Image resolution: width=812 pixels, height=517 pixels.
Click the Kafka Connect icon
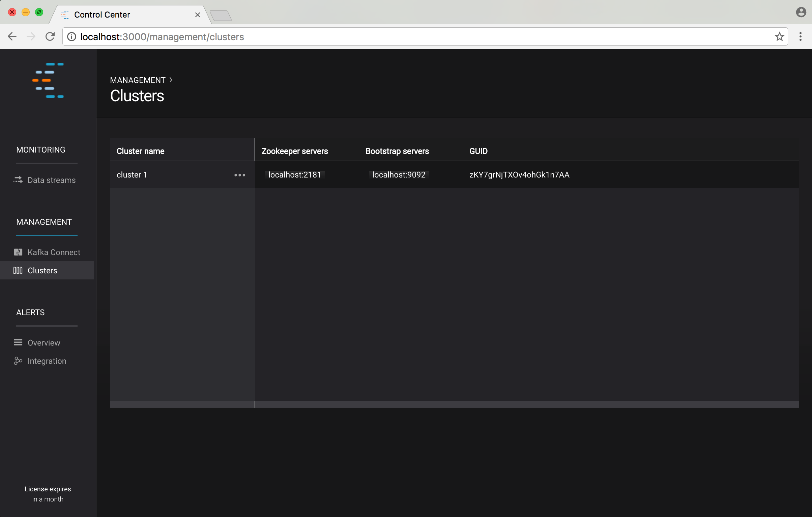(x=18, y=252)
